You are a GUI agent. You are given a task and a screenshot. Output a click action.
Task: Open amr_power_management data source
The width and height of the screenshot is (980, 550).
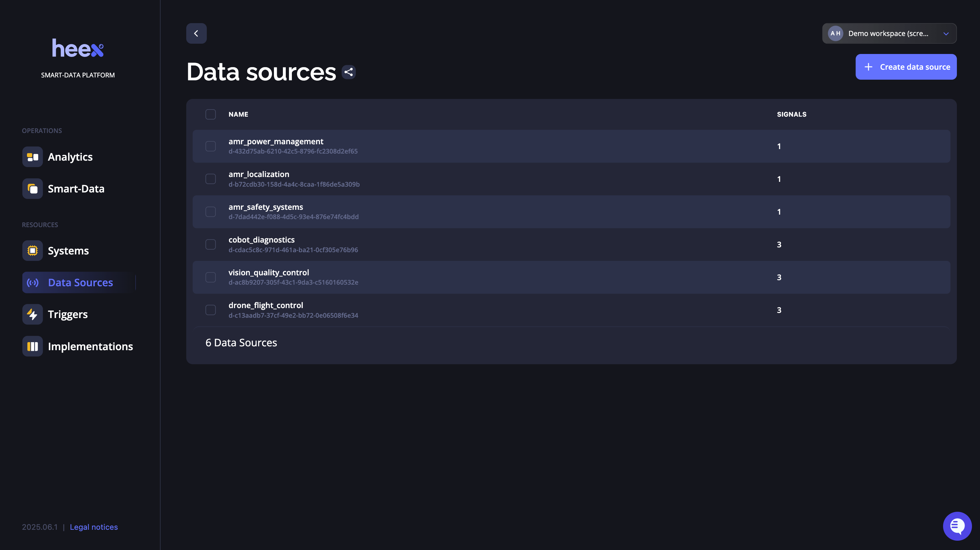point(276,141)
